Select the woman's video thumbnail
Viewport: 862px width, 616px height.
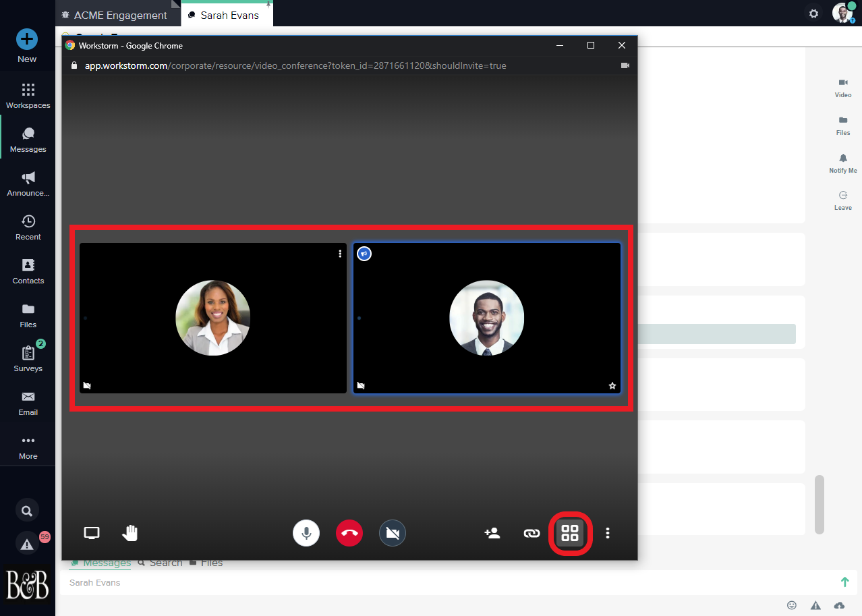pos(213,318)
